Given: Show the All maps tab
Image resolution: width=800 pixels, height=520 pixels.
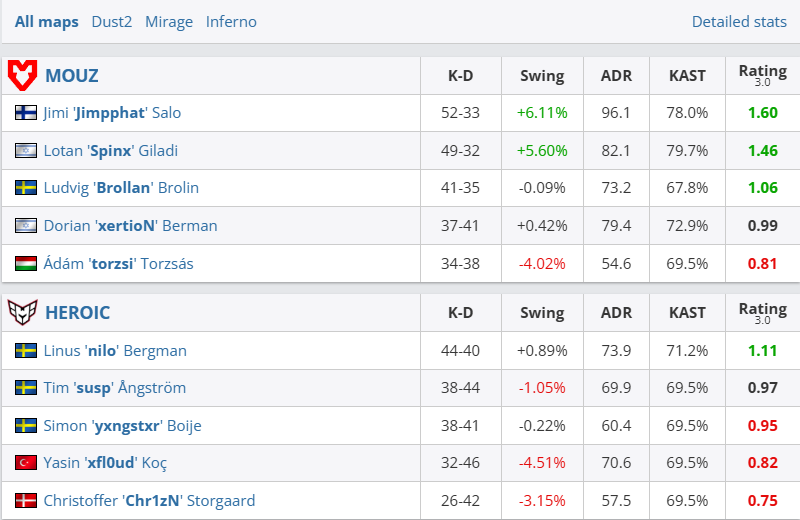Looking at the screenshot, I should coord(46,22).
